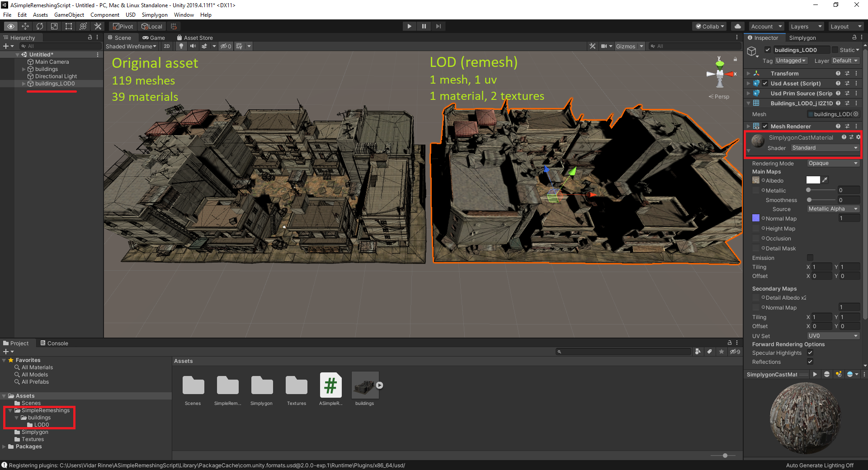Select the Rotate tool

[40, 26]
